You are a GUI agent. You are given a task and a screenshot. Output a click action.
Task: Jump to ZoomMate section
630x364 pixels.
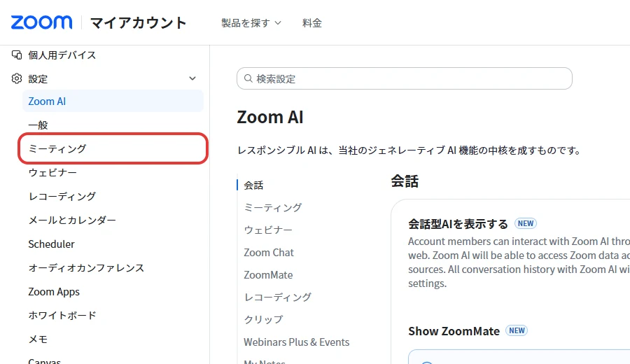(x=268, y=275)
